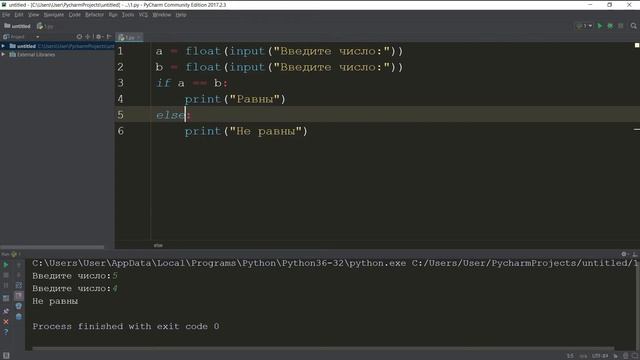
Task: Click the code analysis indicator at editor corner
Action: pyautogui.click(x=637, y=45)
